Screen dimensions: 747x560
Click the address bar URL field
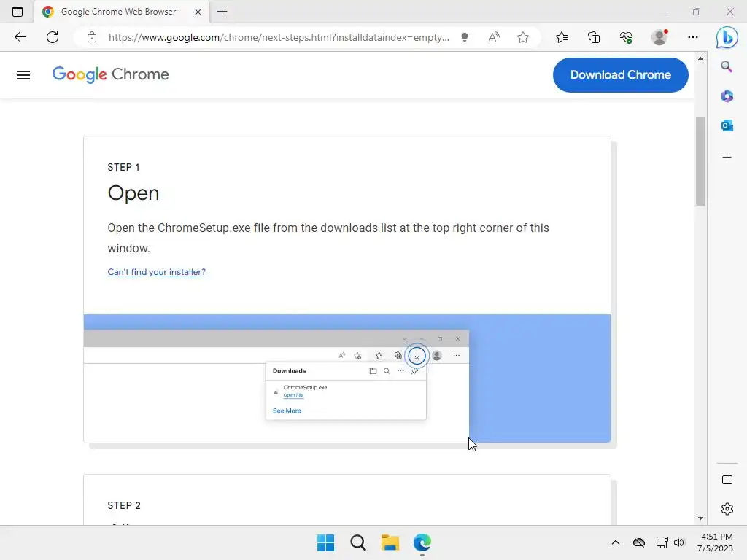point(279,37)
